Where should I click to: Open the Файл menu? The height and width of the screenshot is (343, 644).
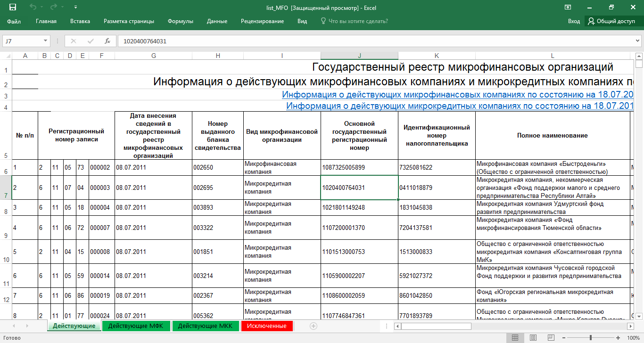click(x=14, y=21)
